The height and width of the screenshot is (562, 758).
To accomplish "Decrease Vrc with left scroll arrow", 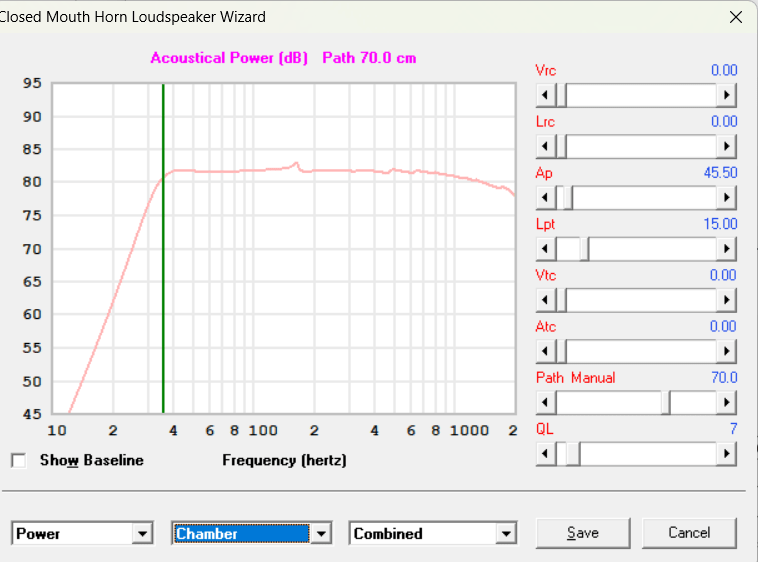I will 546,95.
